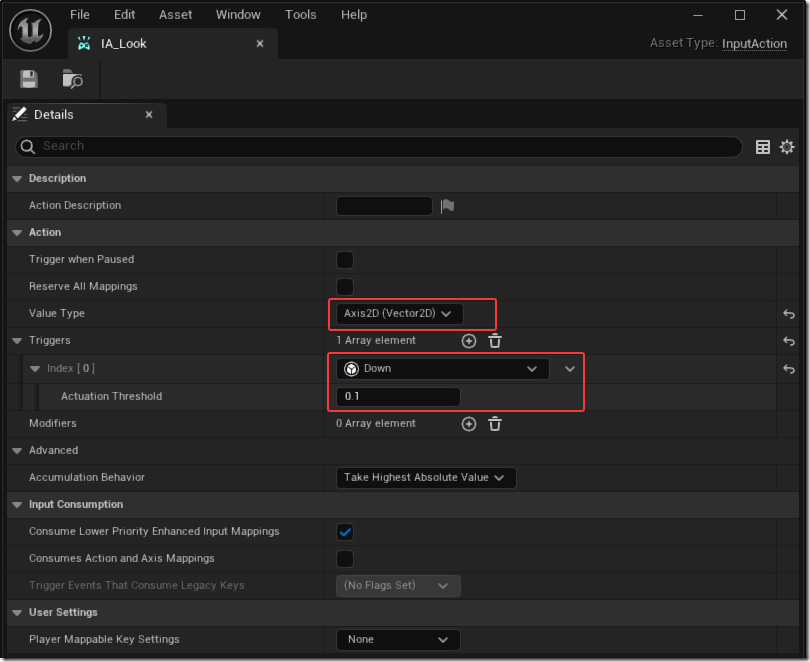Collapse the Triggers array
The width and height of the screenshot is (810, 662).
17,341
